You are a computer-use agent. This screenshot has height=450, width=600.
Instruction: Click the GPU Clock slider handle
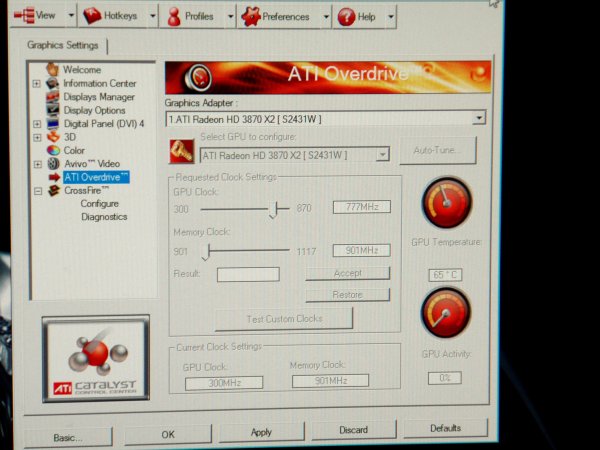click(273, 209)
